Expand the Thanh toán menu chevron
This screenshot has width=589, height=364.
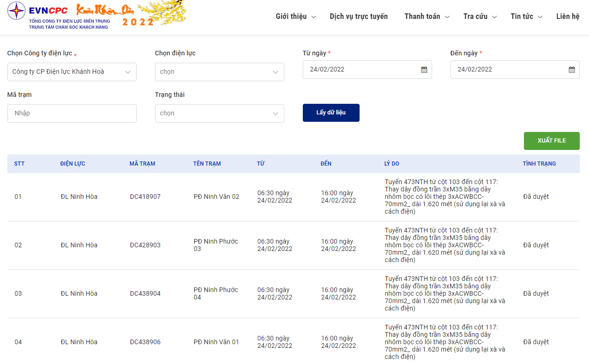pyautogui.click(x=447, y=17)
